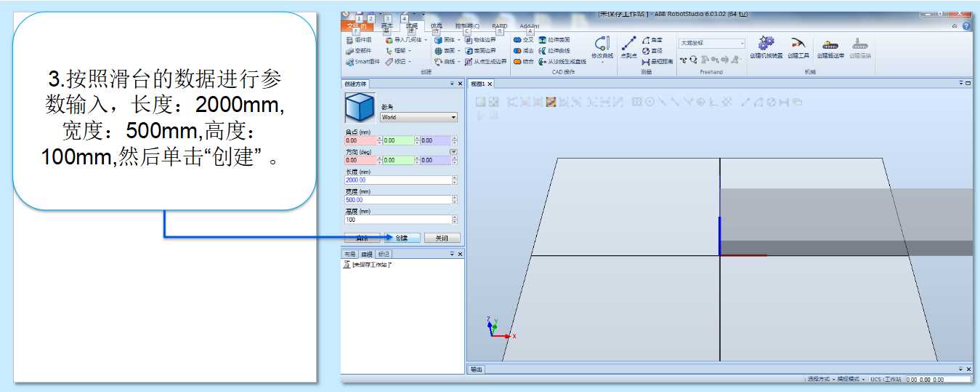Switch to the 标记 panel tab below
Image resolution: width=980 pixels, height=392 pixels.
[384, 254]
